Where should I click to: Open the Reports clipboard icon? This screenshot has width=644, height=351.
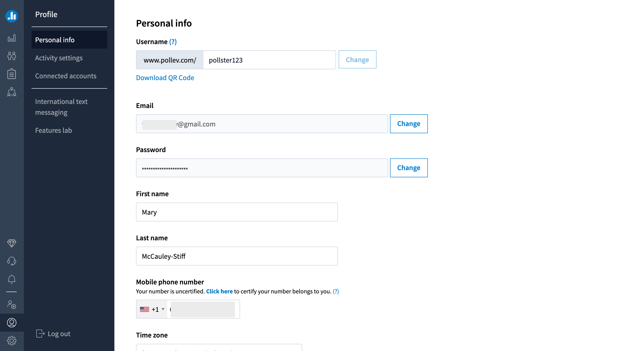pyautogui.click(x=12, y=74)
